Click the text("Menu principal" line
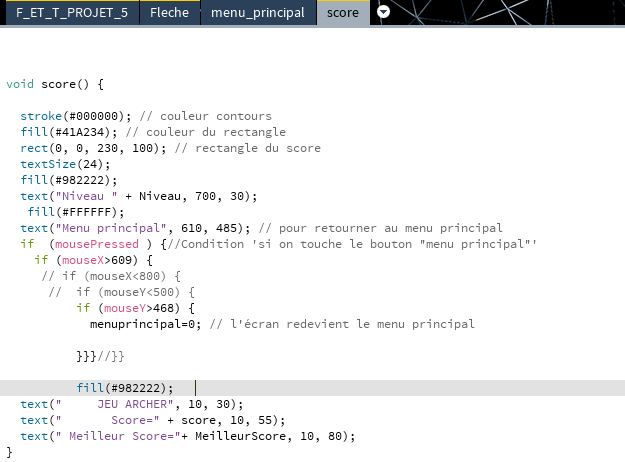This screenshot has width=625, height=462. click(x=261, y=228)
